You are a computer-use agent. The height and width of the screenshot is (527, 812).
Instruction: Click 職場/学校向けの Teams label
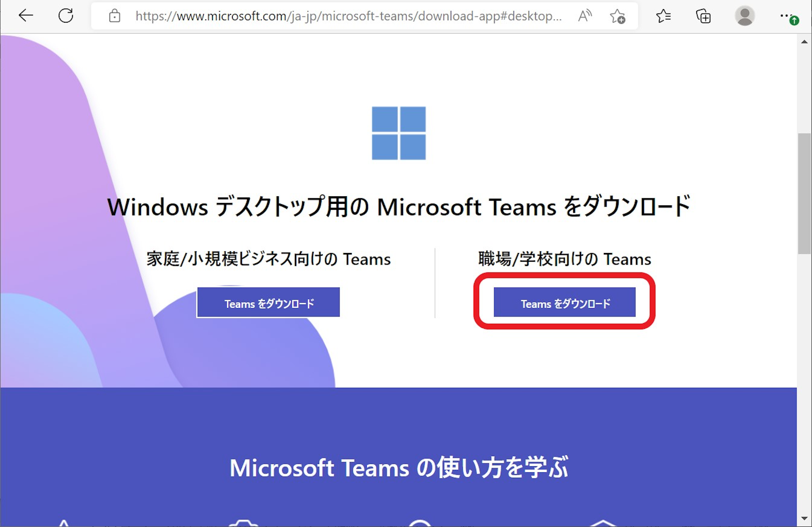[x=564, y=259]
